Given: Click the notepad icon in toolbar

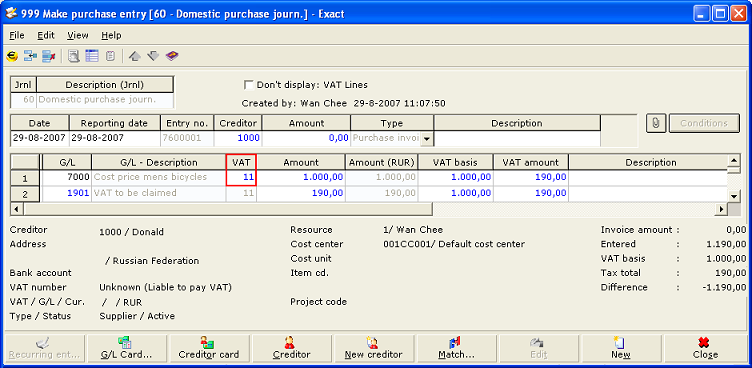Looking at the screenshot, I should tap(110, 56).
